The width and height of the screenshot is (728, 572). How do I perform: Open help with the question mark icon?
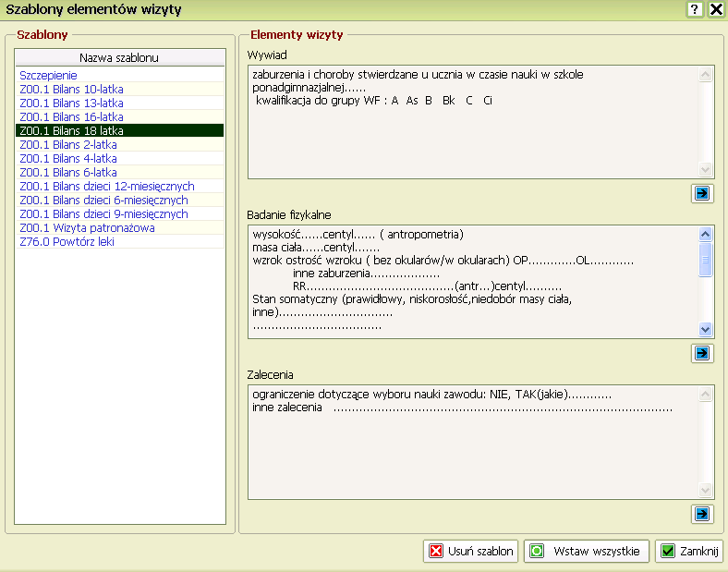(694, 9)
